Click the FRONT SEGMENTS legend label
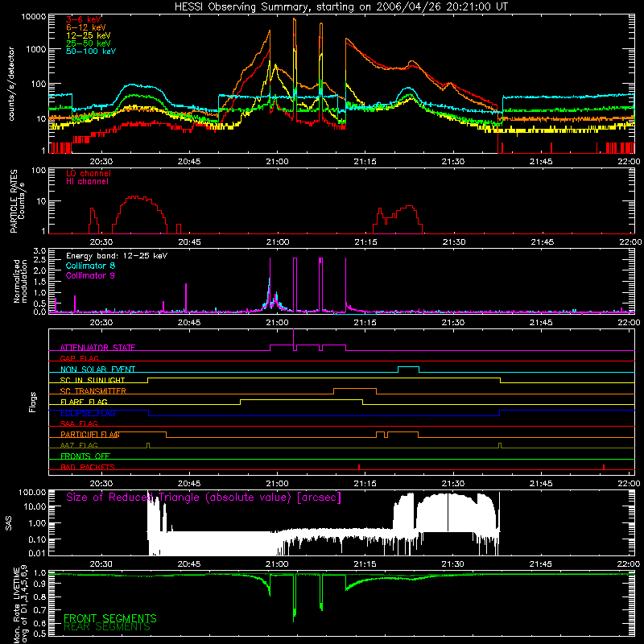644x644 pixels. [x=110, y=618]
